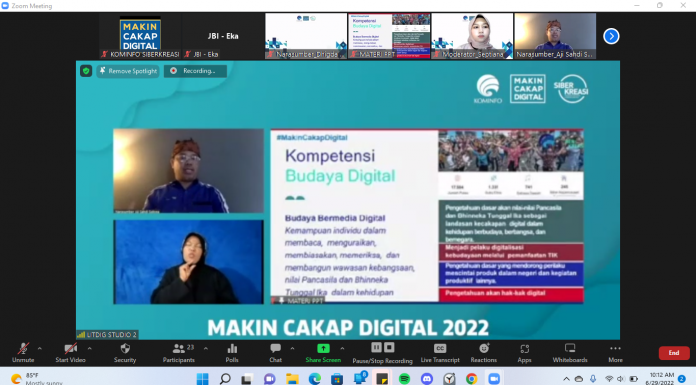The image size is (696, 385).
Task: Show next participants with blue arrow
Action: 611,36
